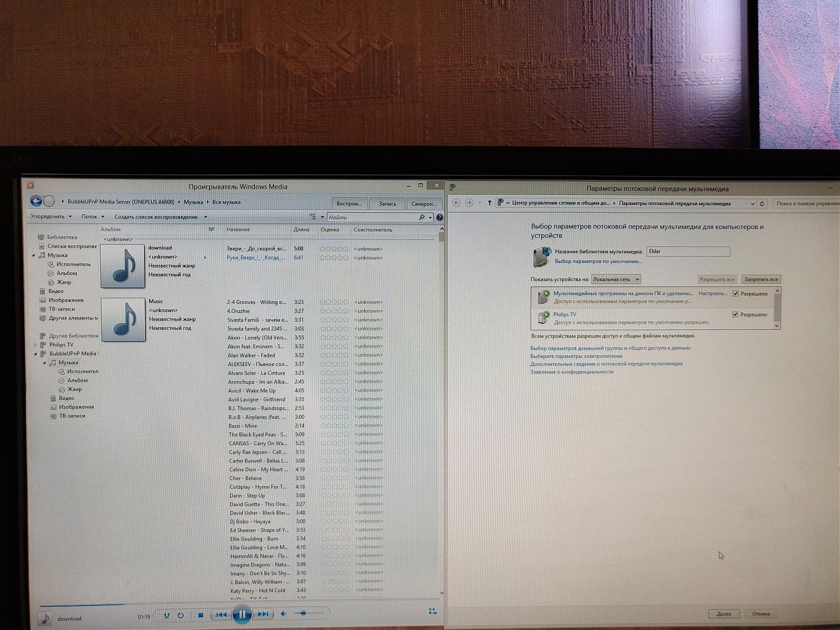Expand the Philips TV node in the sidebar
840x630 pixels.
35,345
